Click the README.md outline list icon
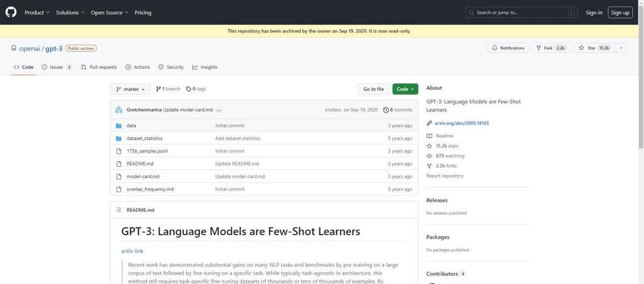Image resolution: width=644 pixels, height=284 pixels. point(119,210)
